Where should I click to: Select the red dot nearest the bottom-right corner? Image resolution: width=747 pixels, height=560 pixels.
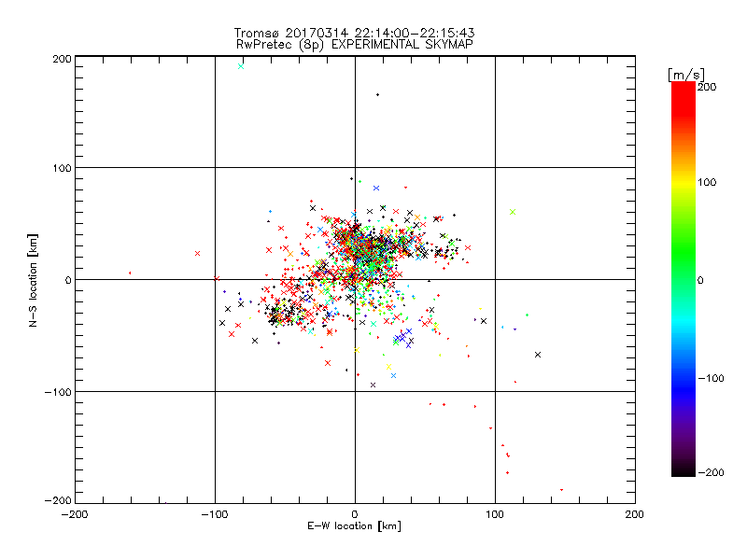pos(562,489)
